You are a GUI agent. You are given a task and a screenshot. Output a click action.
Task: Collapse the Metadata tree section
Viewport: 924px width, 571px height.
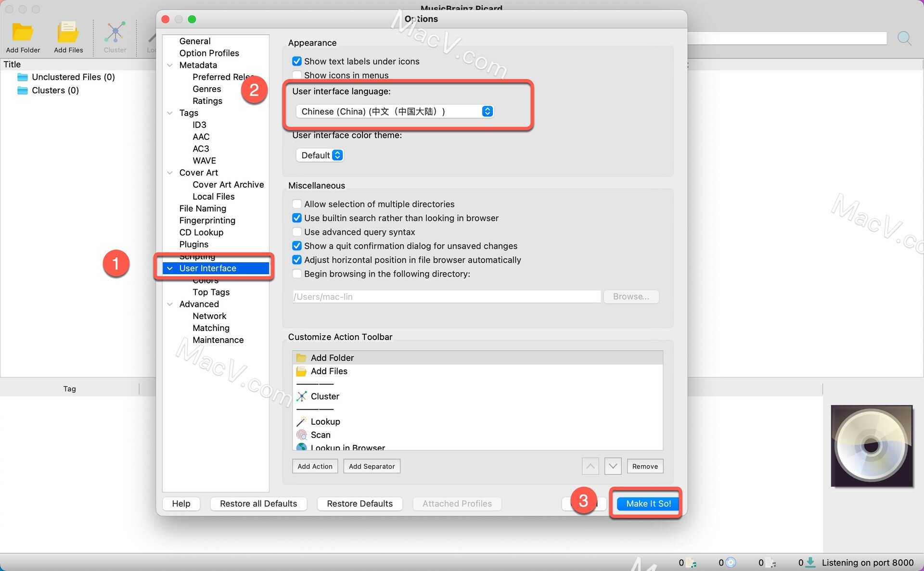170,65
